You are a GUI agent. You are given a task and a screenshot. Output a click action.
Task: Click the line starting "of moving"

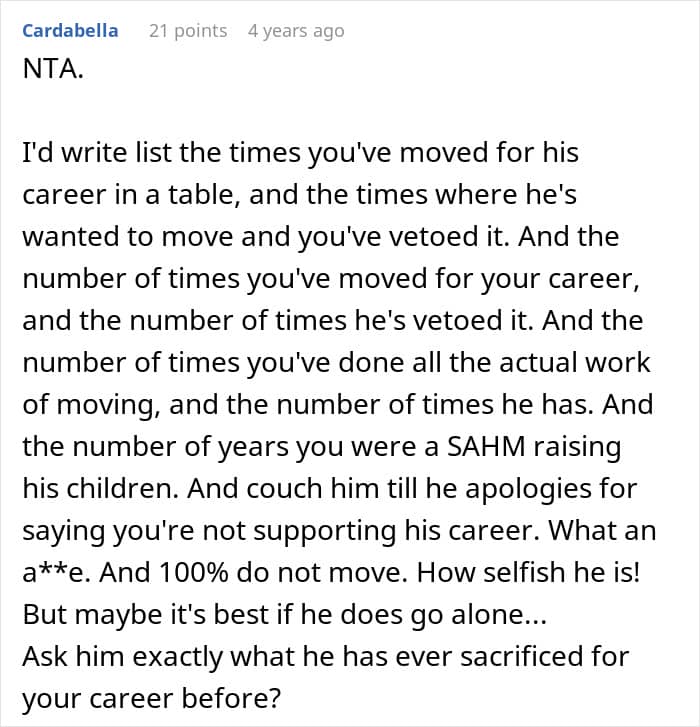pos(338,406)
